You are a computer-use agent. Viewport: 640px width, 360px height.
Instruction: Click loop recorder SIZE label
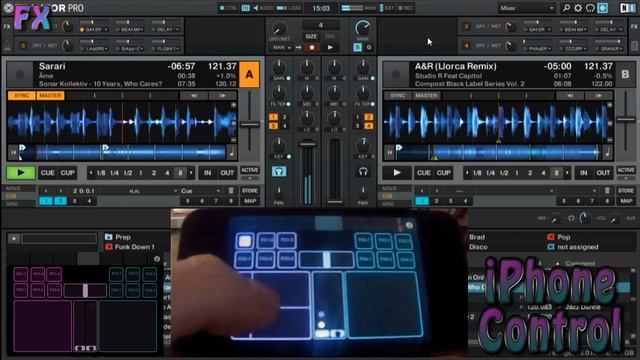click(x=311, y=36)
